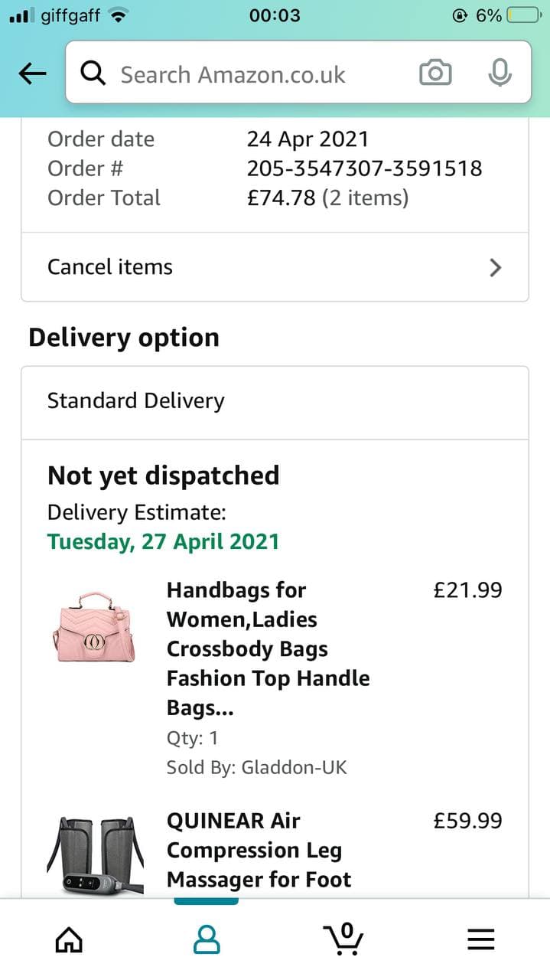The width and height of the screenshot is (550, 980).
Task: Expand the Cancel items chevron
Action: pyautogui.click(x=496, y=267)
